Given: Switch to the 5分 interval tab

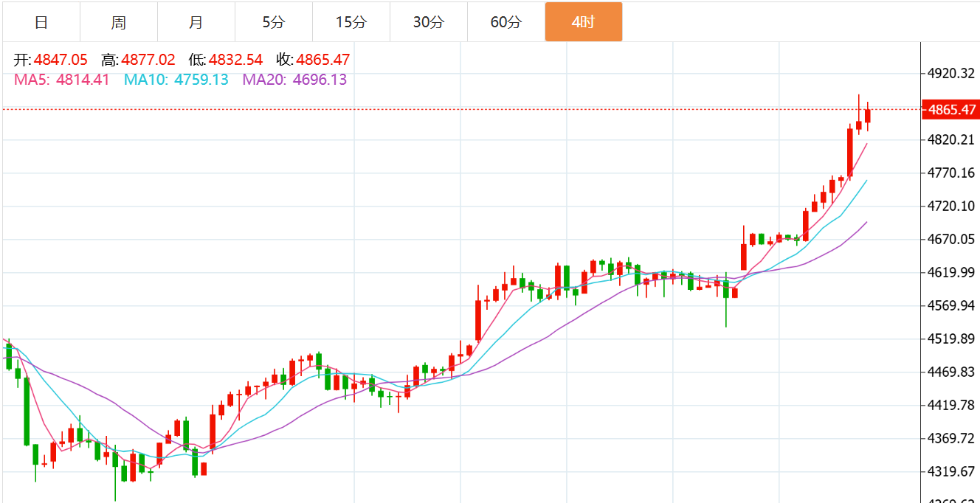Looking at the screenshot, I should tap(274, 22).
